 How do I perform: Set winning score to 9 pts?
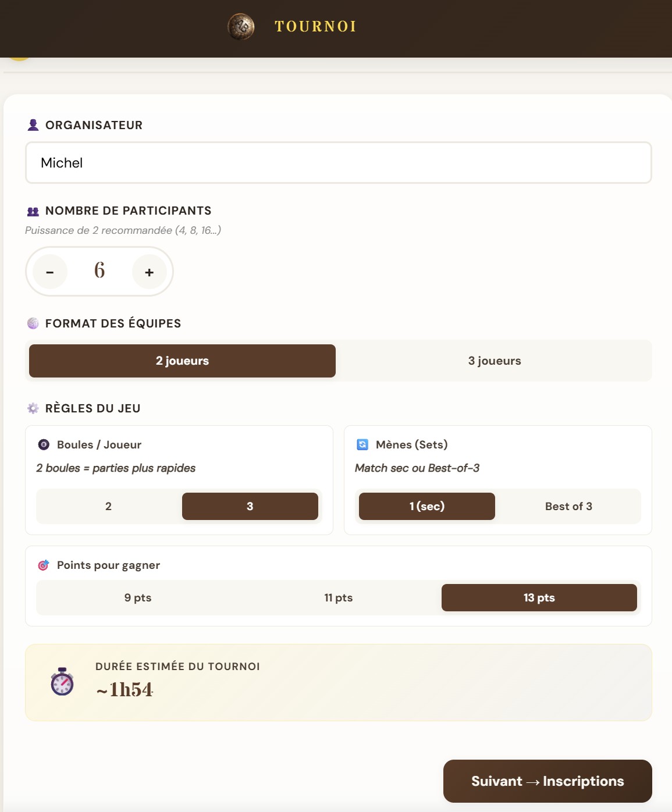[x=138, y=597]
